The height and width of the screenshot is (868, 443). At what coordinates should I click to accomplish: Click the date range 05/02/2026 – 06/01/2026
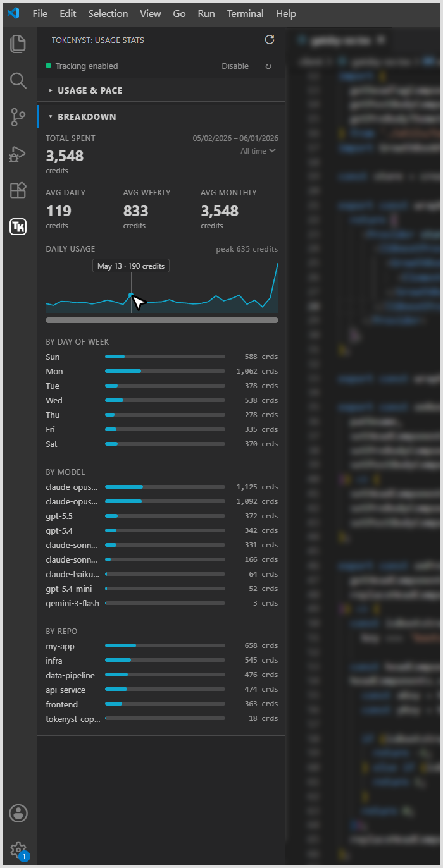235,138
